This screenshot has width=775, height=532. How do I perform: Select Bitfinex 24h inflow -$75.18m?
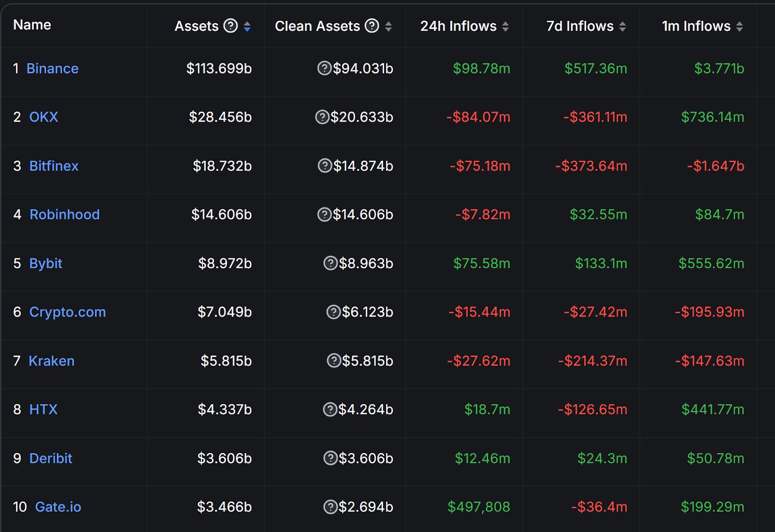pos(480,166)
